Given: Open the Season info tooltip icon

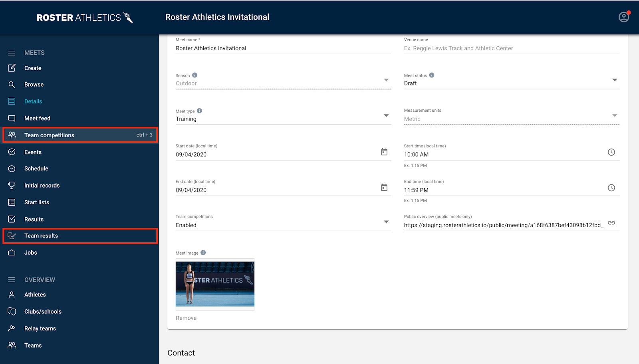Looking at the screenshot, I should tap(195, 74).
